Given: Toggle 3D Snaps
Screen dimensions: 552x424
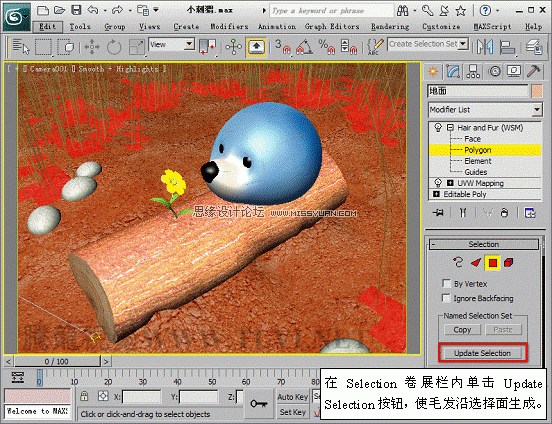Looking at the screenshot, I should 283,46.
